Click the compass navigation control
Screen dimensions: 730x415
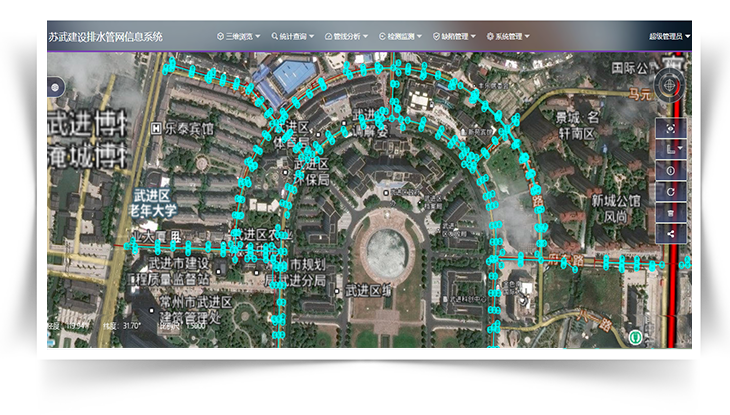tap(670, 86)
